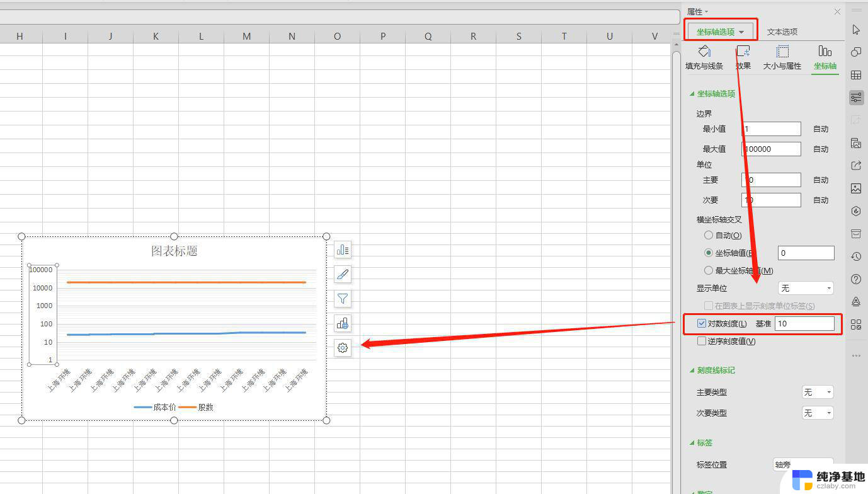Screen dimensions: 868x494
Task: Open the picture gallery icon in sidebar
Action: 856,143
